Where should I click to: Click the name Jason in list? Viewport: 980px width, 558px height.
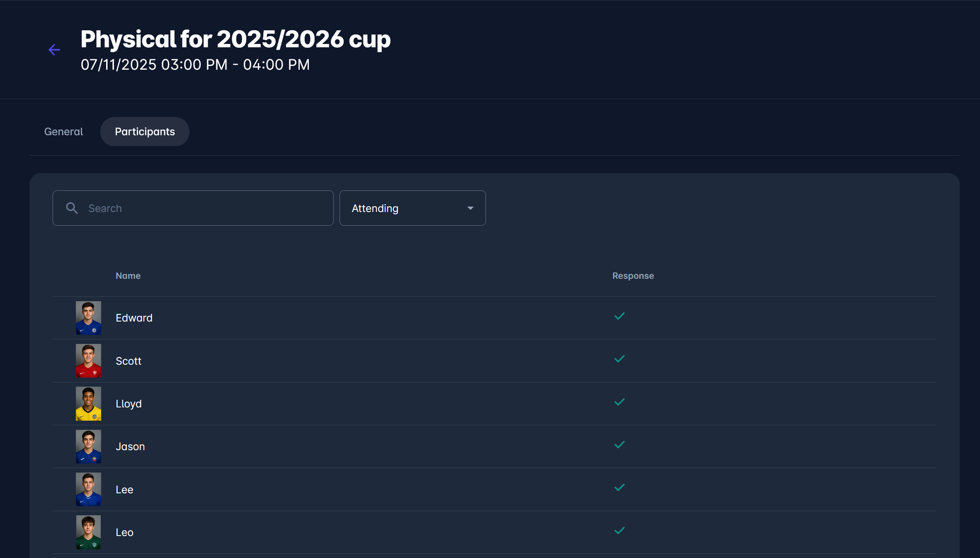(x=130, y=447)
